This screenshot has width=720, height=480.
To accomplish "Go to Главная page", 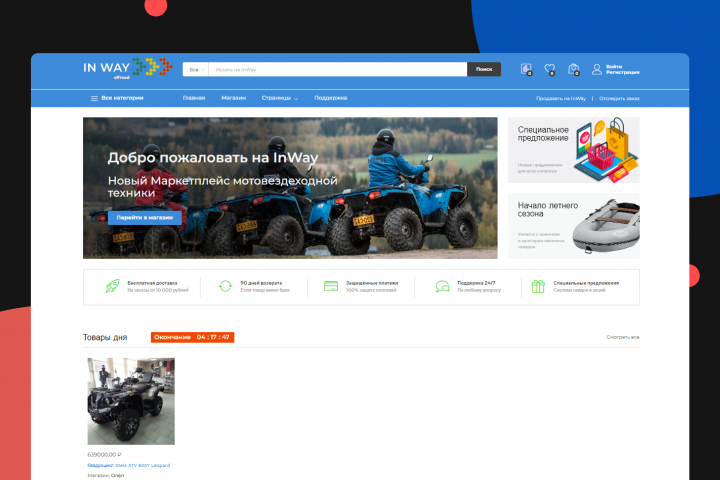I will click(194, 98).
